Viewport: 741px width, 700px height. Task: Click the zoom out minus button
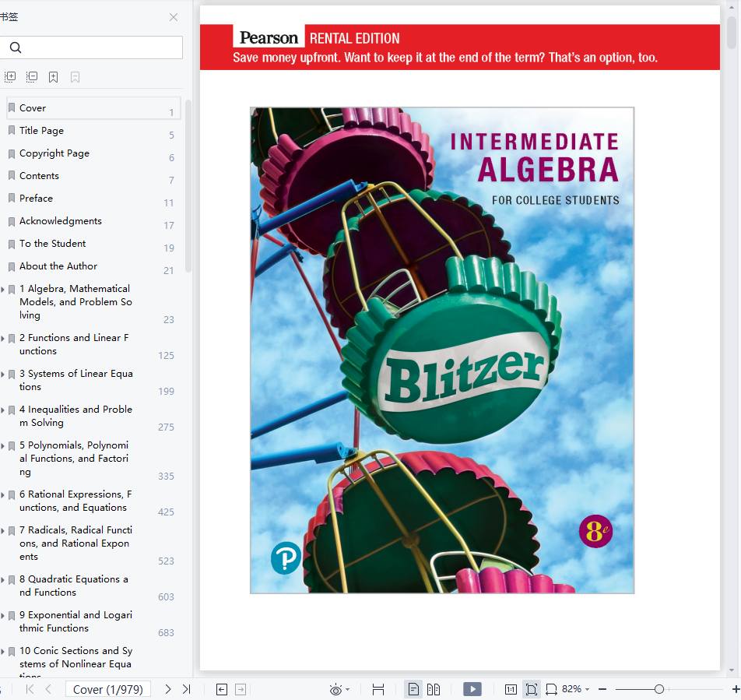coord(602,689)
